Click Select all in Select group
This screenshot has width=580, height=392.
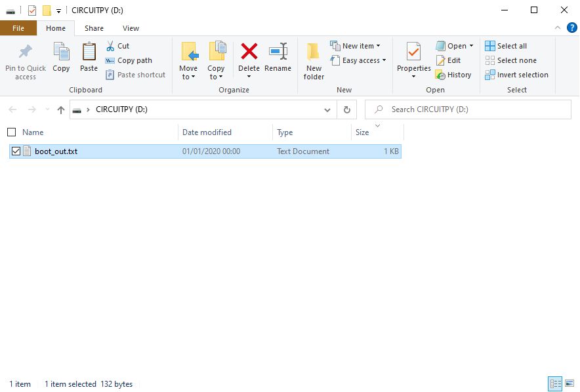[506, 46]
